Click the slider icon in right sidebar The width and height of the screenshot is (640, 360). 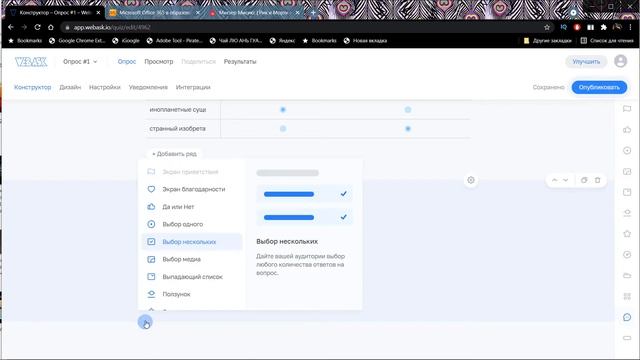(x=627, y=213)
